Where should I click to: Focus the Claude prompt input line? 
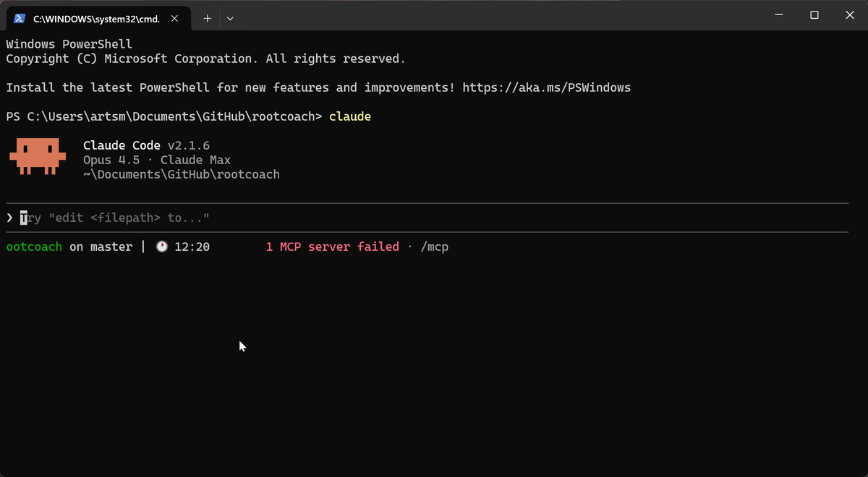coord(427,218)
